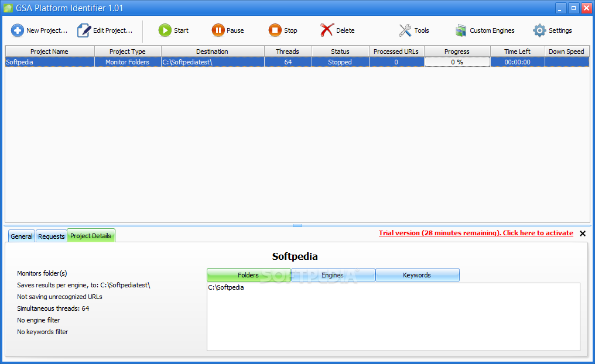Image resolution: width=595 pixels, height=364 pixels.
Task: Click the No engine filter text
Action: (x=38, y=320)
